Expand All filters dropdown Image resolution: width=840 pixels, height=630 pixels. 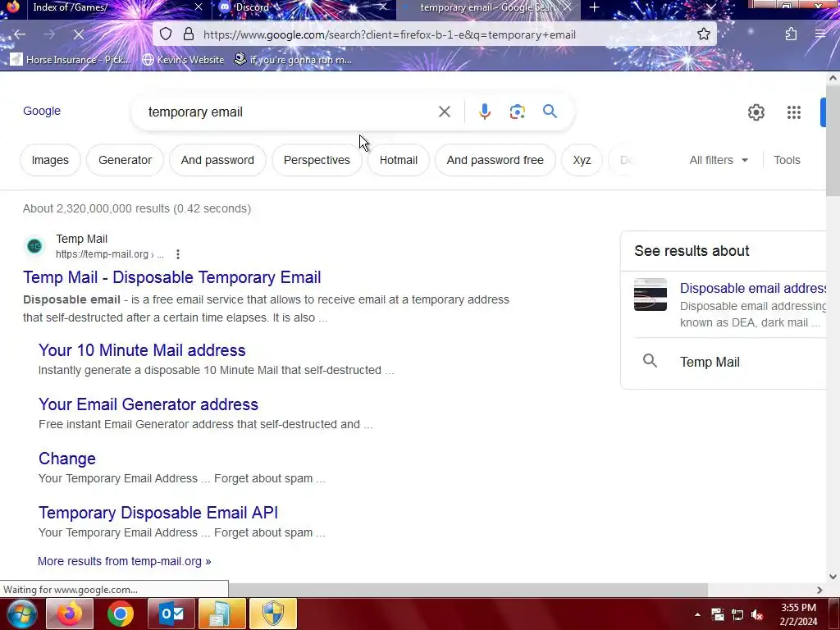[719, 160]
